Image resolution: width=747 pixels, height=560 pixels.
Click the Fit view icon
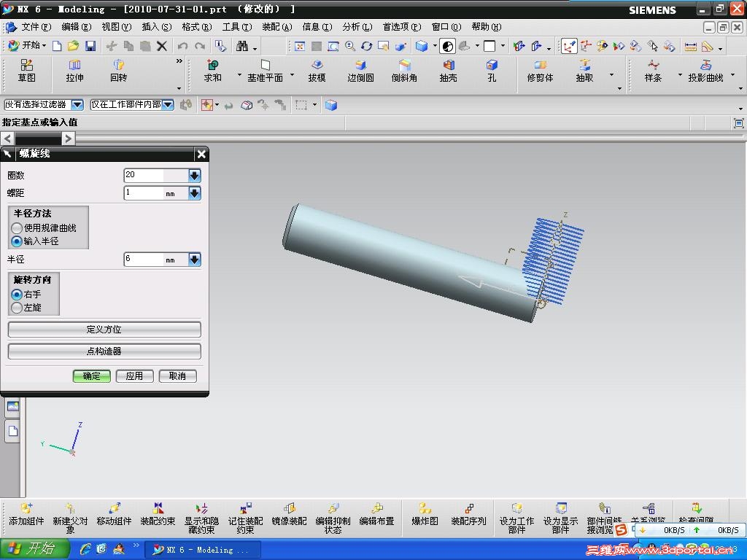[300, 46]
